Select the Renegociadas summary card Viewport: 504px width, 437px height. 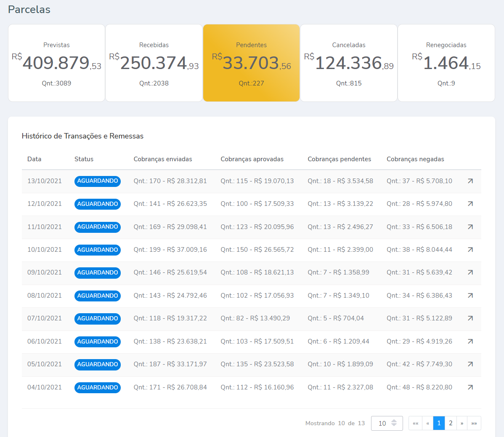point(446,63)
